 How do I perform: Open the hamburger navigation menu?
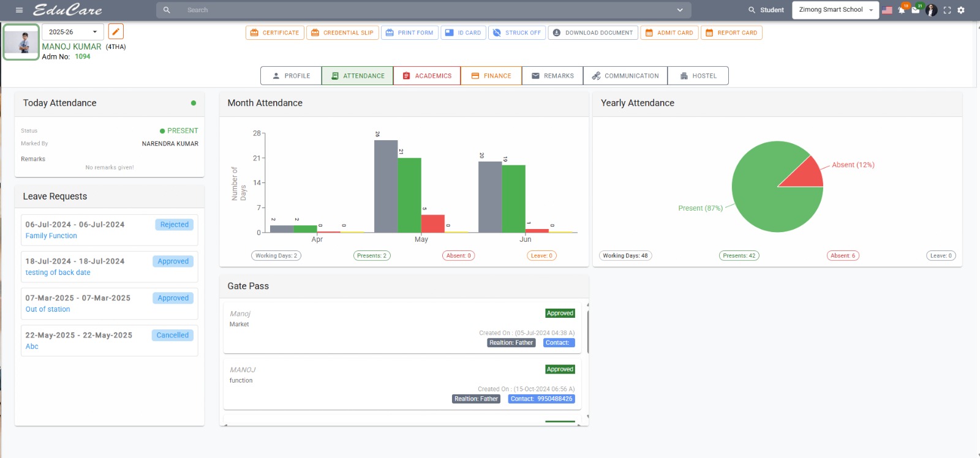(x=19, y=10)
